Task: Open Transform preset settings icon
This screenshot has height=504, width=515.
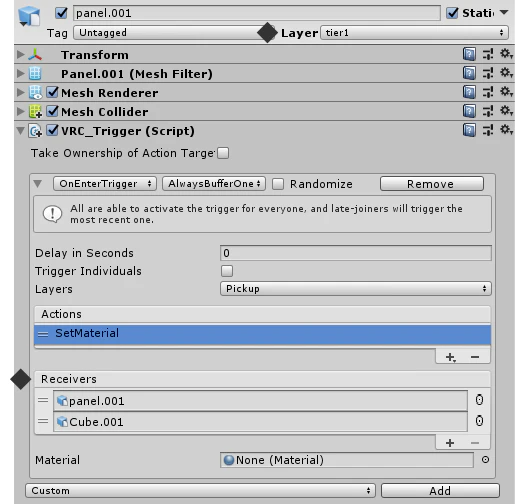Action: [x=488, y=54]
